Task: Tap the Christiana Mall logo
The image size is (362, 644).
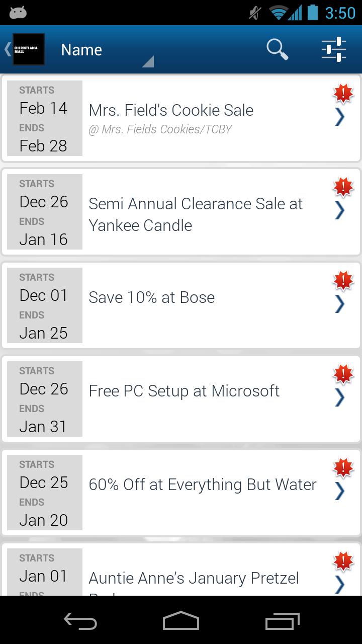Action: [x=29, y=49]
